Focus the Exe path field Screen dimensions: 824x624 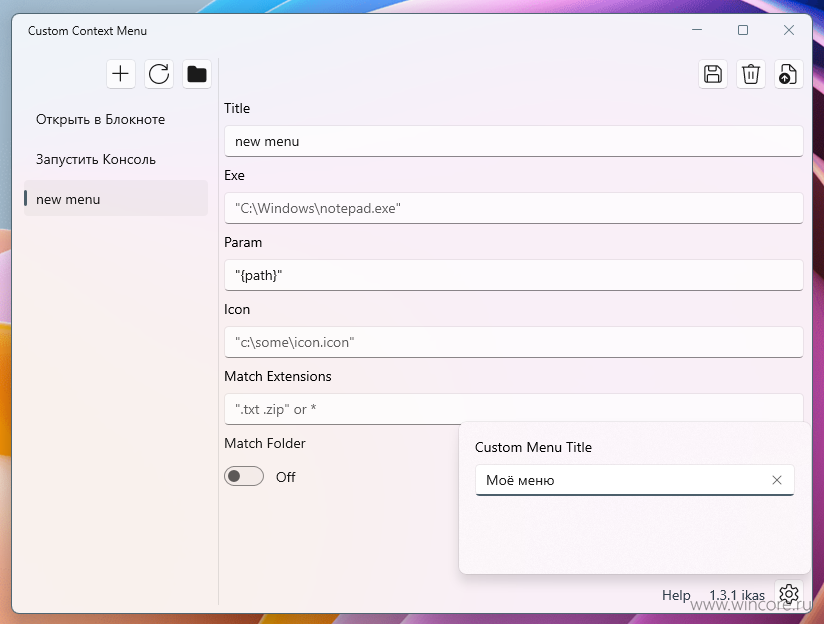click(x=513, y=208)
